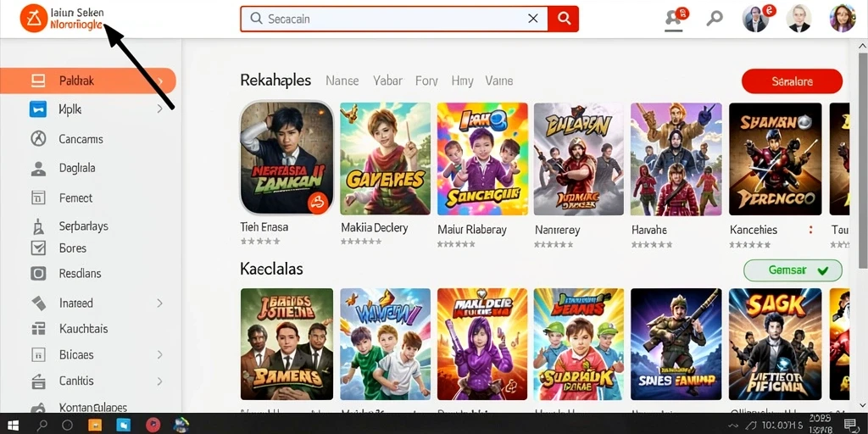The height and width of the screenshot is (434, 868).
Task: Open the blue taskbar app icon
Action: pos(123,426)
